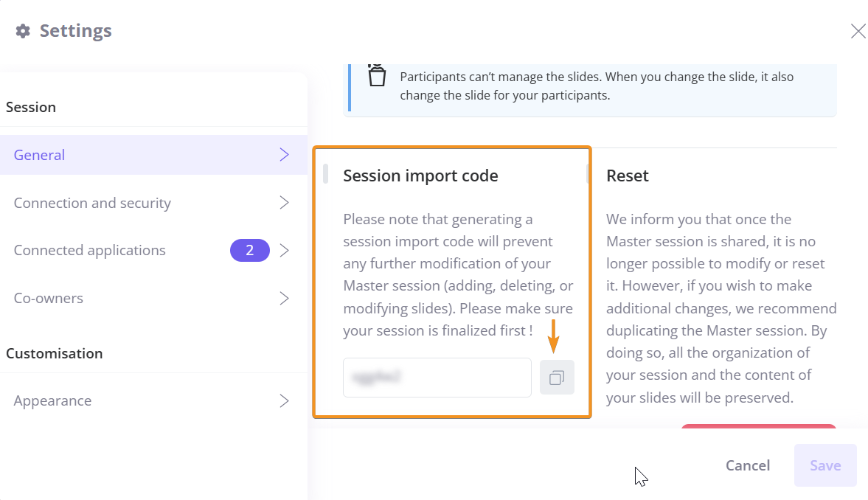Click the Connected applications count badge
This screenshot has width=868, height=500.
click(x=250, y=250)
